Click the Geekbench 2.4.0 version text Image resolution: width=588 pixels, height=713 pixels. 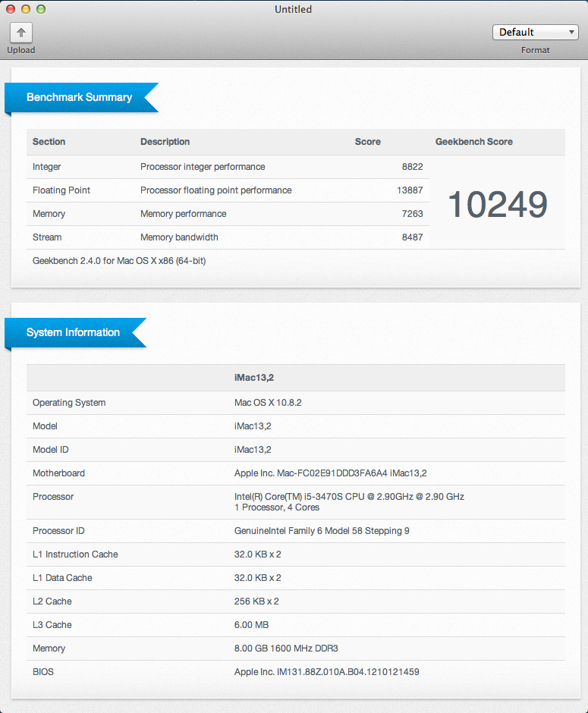(119, 261)
